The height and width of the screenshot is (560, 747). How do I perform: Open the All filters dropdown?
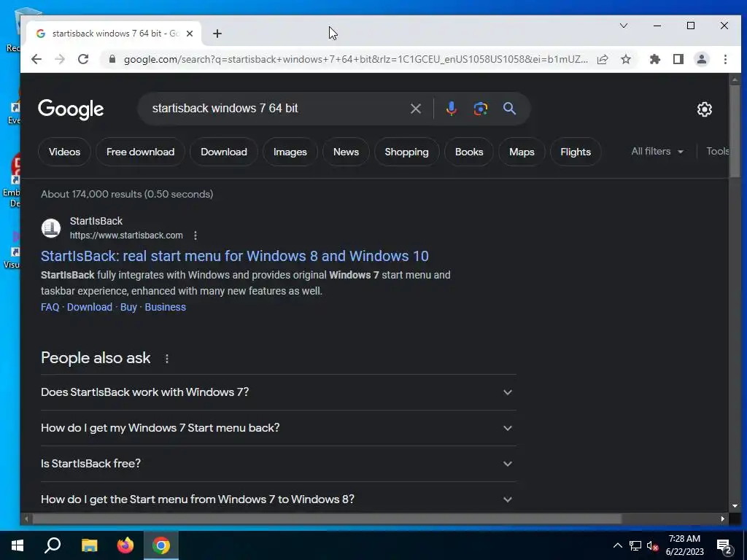click(657, 152)
